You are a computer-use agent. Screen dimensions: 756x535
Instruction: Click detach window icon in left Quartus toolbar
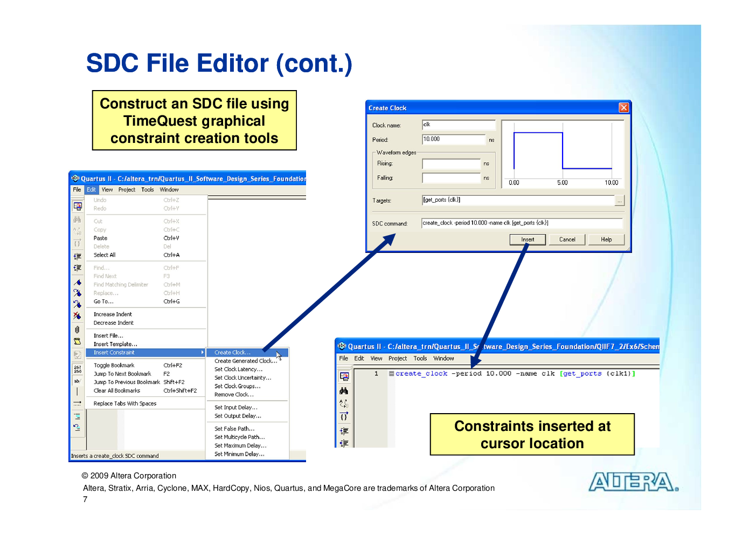(x=78, y=206)
